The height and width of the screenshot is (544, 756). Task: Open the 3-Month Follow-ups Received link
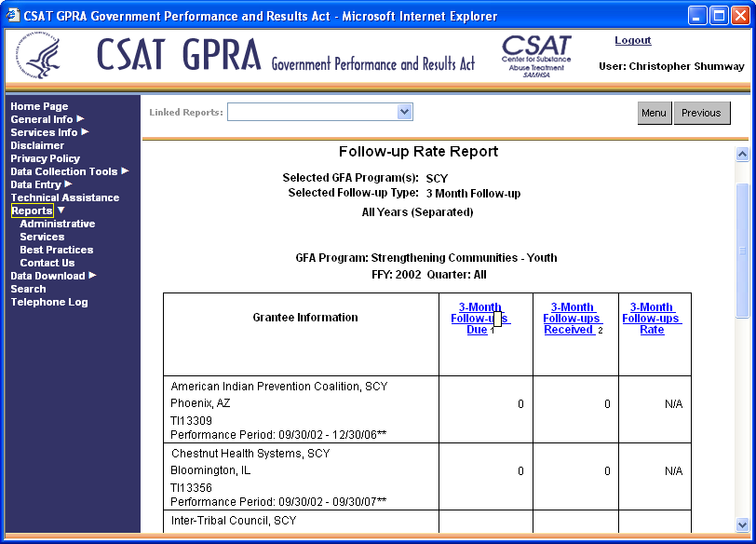click(572, 318)
